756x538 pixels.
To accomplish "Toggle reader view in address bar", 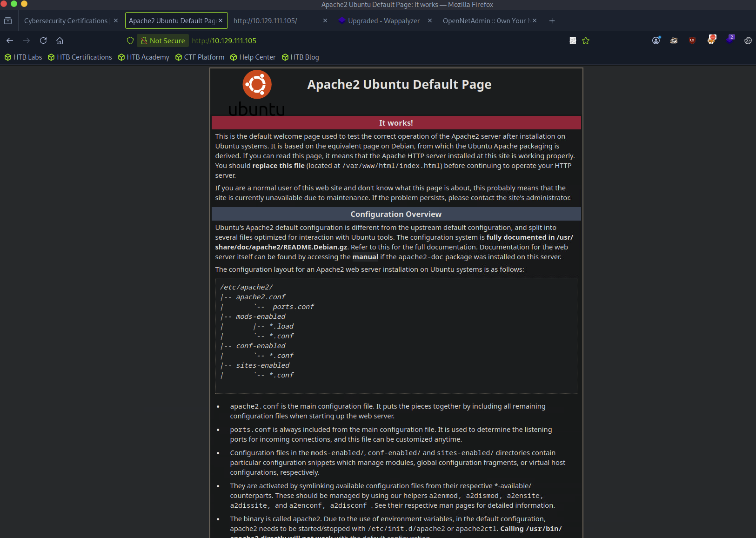I will click(573, 40).
